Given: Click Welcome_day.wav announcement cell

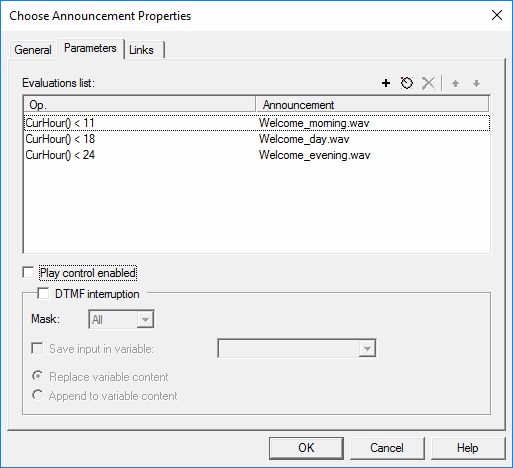Looking at the screenshot, I should [x=304, y=139].
